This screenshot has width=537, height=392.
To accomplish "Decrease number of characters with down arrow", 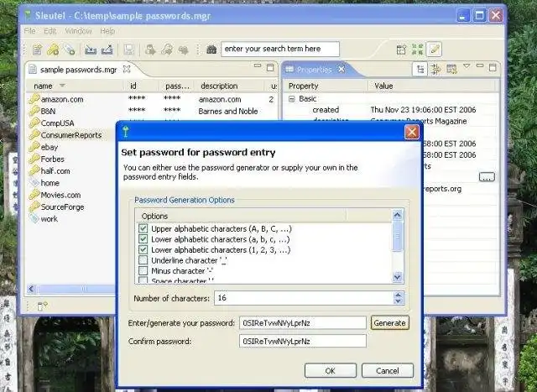I will tap(398, 301).
